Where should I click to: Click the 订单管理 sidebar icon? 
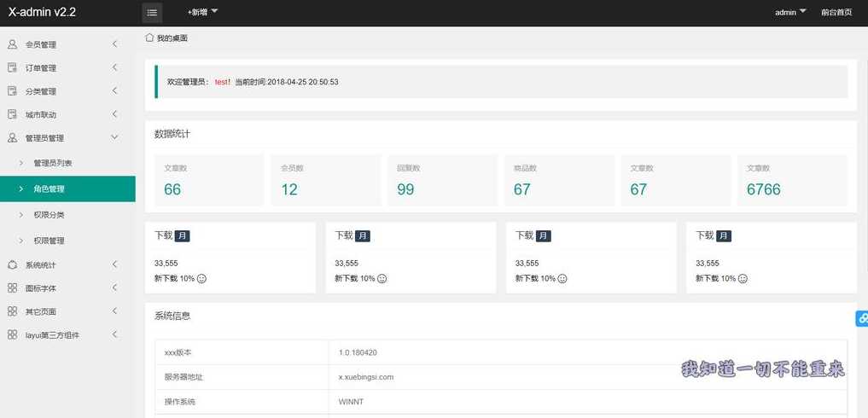[x=12, y=67]
